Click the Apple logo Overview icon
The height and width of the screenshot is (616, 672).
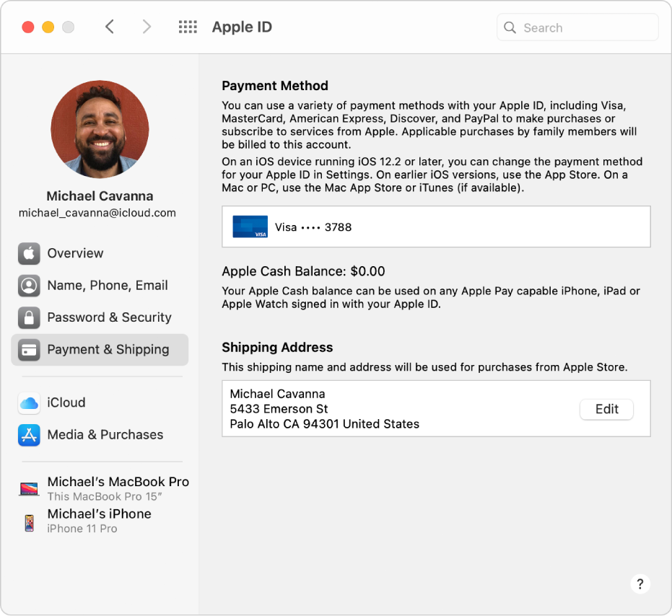click(29, 254)
